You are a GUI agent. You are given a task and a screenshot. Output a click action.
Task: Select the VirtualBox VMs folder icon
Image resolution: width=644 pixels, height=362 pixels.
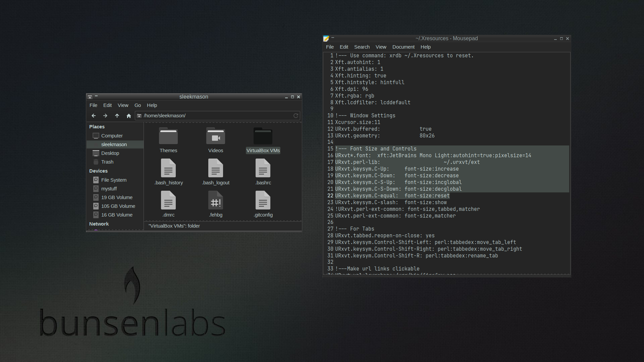263,136
